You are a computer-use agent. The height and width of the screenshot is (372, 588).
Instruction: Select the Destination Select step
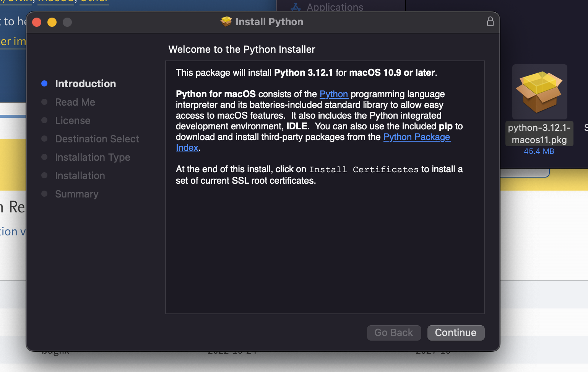coord(97,139)
